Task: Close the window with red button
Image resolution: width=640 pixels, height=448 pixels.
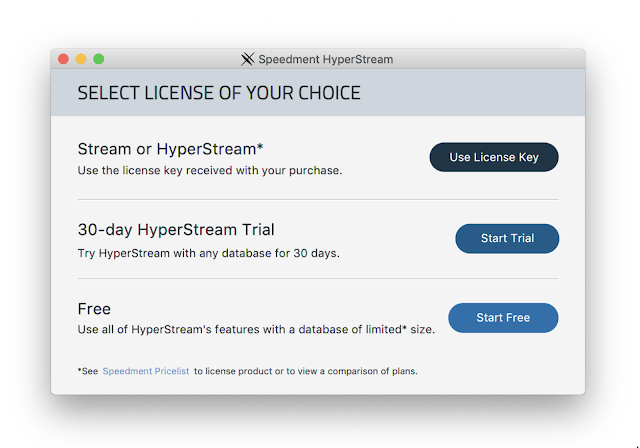Action: click(x=63, y=59)
